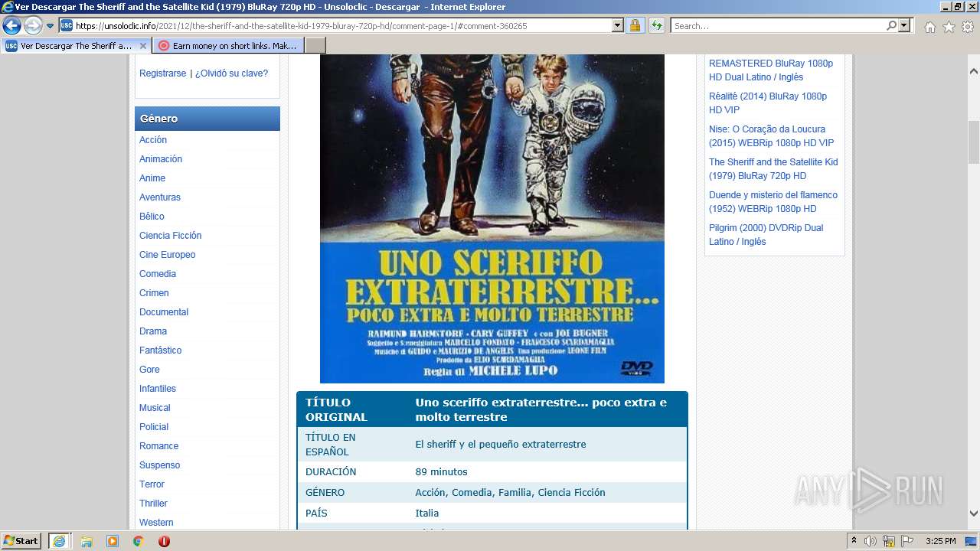Open the media player taskbar icon
The height and width of the screenshot is (551, 980).
click(113, 541)
